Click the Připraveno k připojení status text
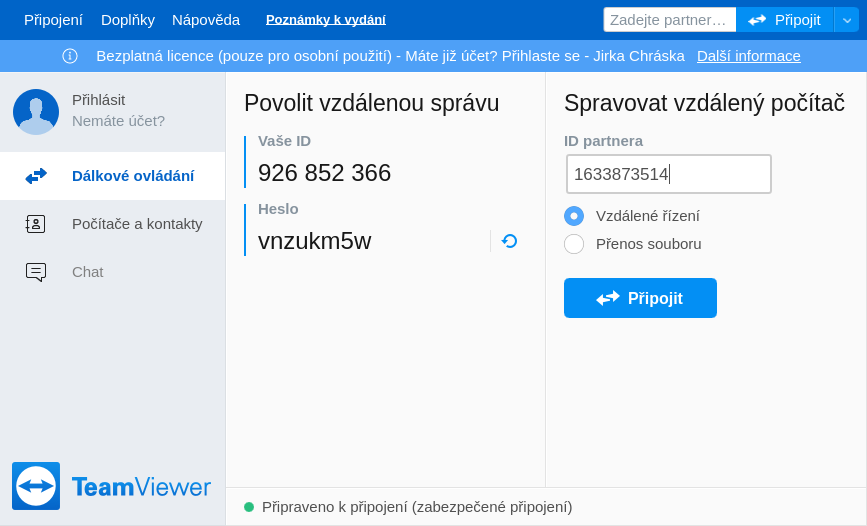The width and height of the screenshot is (867, 526). coord(417,507)
